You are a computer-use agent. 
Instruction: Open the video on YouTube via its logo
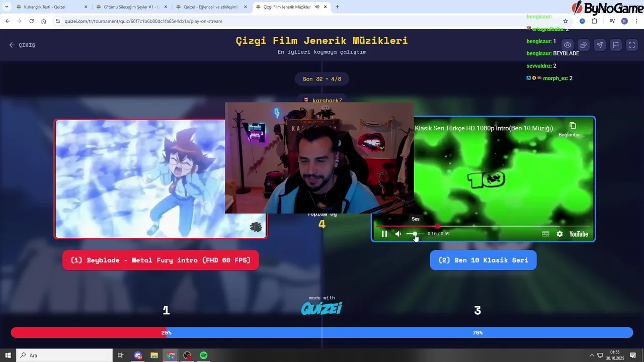579,234
